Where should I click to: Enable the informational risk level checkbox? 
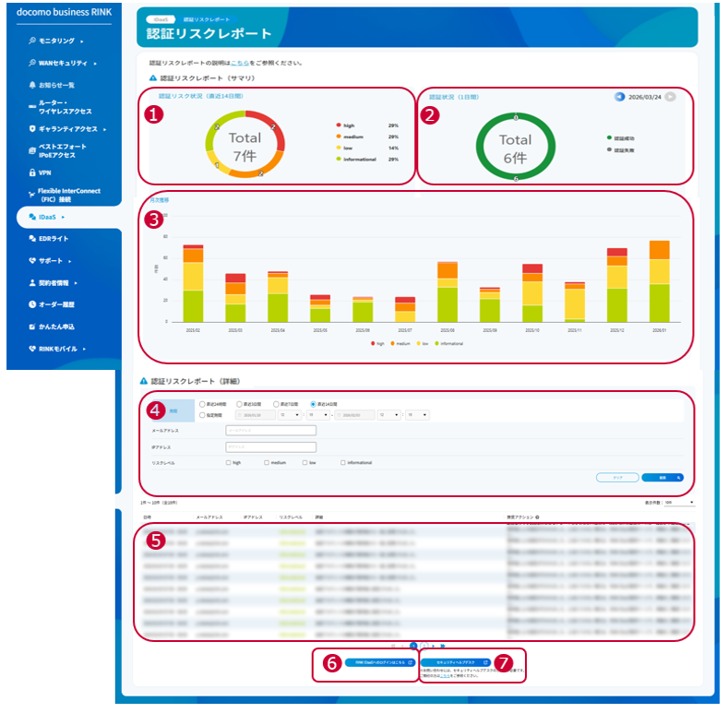pos(343,462)
